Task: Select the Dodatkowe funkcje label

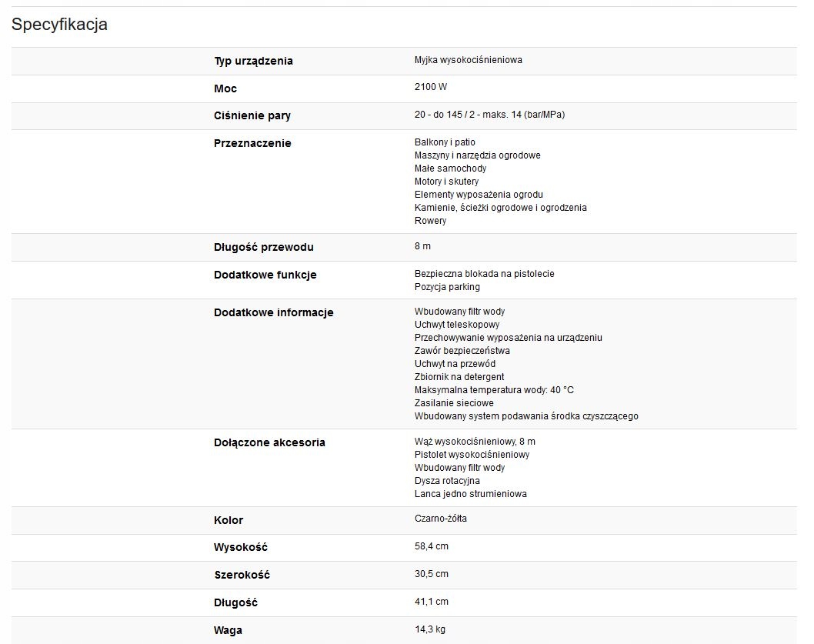Action: coord(265,275)
